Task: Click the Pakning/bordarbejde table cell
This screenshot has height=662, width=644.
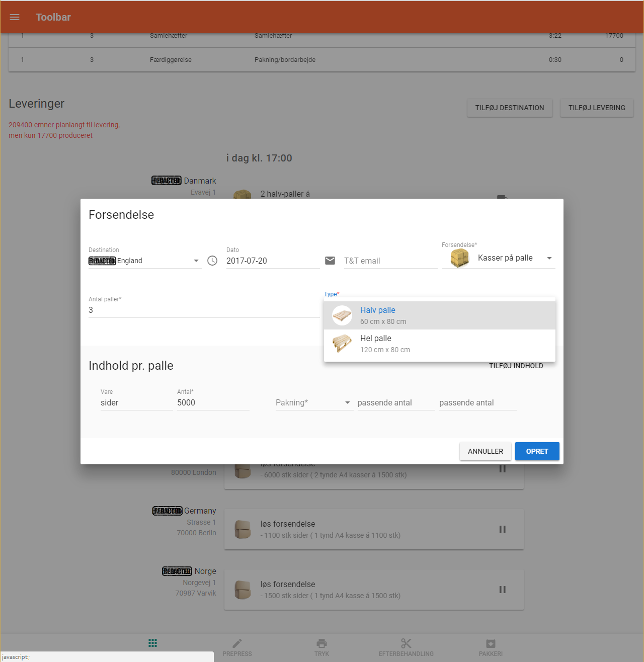Action: (x=285, y=59)
